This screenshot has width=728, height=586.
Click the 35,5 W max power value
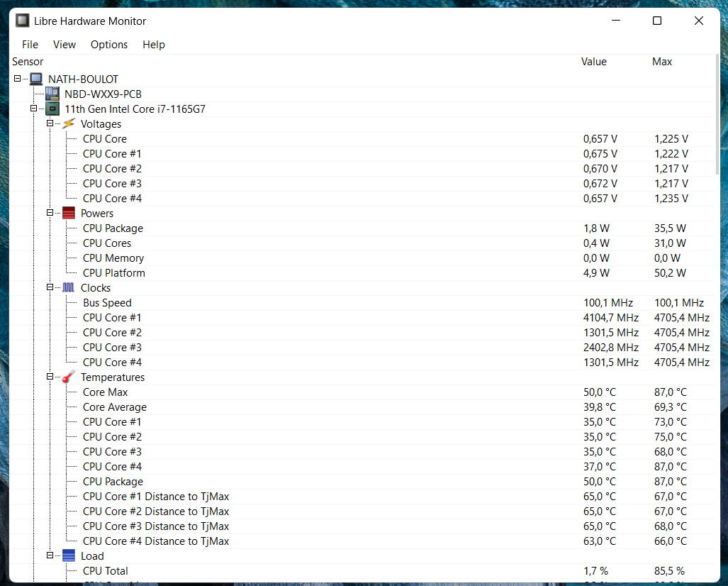click(x=670, y=228)
